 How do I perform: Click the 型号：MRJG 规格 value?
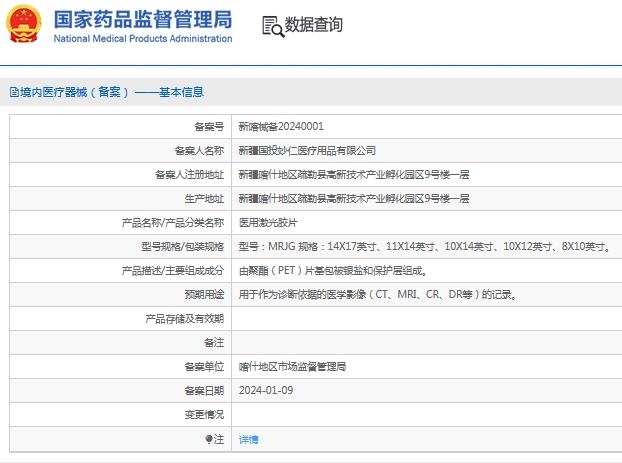point(424,246)
